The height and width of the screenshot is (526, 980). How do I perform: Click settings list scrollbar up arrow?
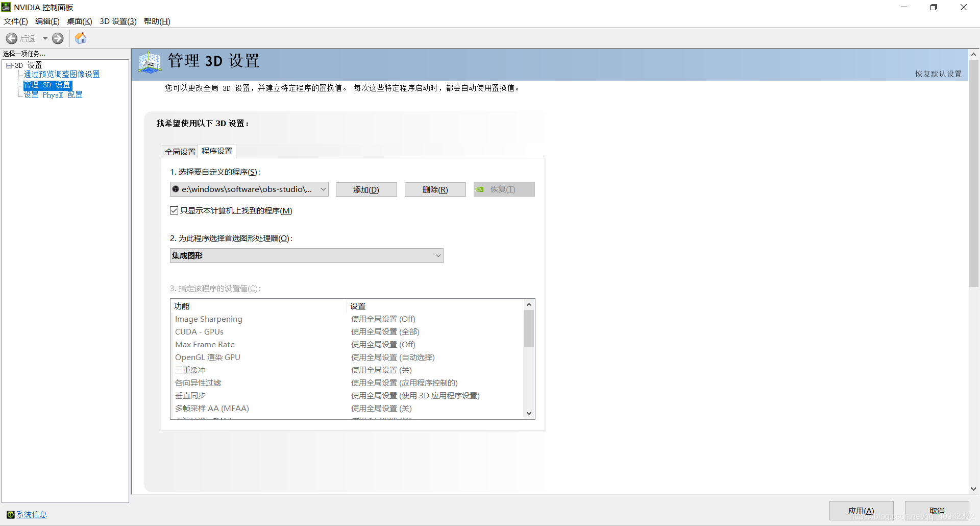pos(529,305)
